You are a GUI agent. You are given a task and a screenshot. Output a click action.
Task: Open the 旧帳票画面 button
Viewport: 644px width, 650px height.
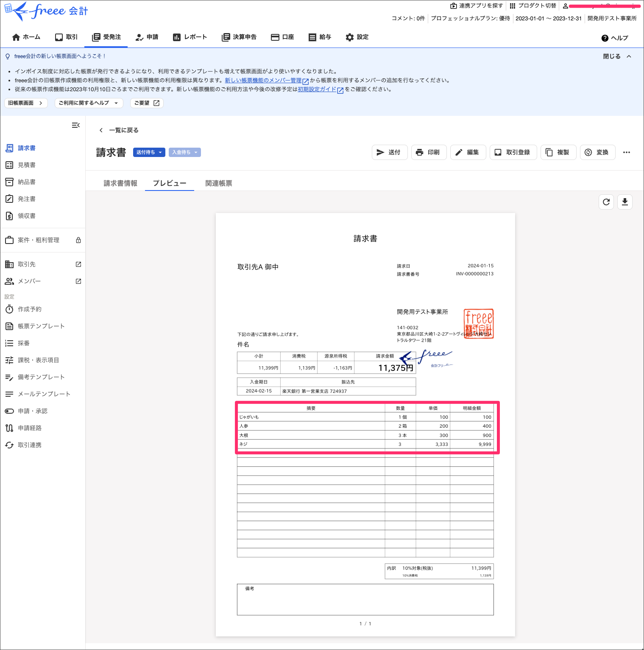tap(26, 103)
